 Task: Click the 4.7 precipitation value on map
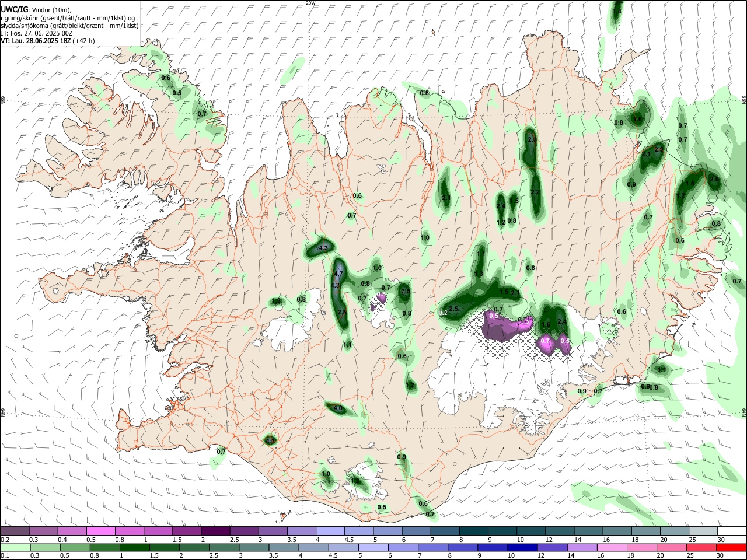[x=338, y=274]
